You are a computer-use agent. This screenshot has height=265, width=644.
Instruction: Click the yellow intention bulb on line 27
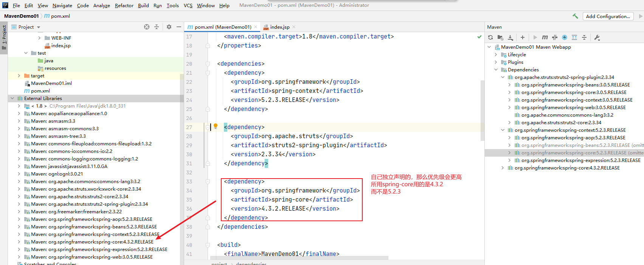[x=216, y=126]
